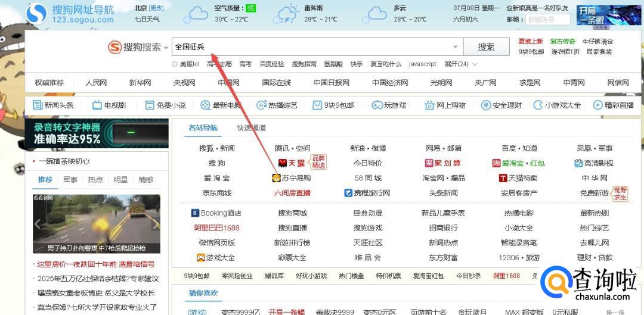Open the 人民网 link
Screen dimensions: 644x315
click(96, 83)
